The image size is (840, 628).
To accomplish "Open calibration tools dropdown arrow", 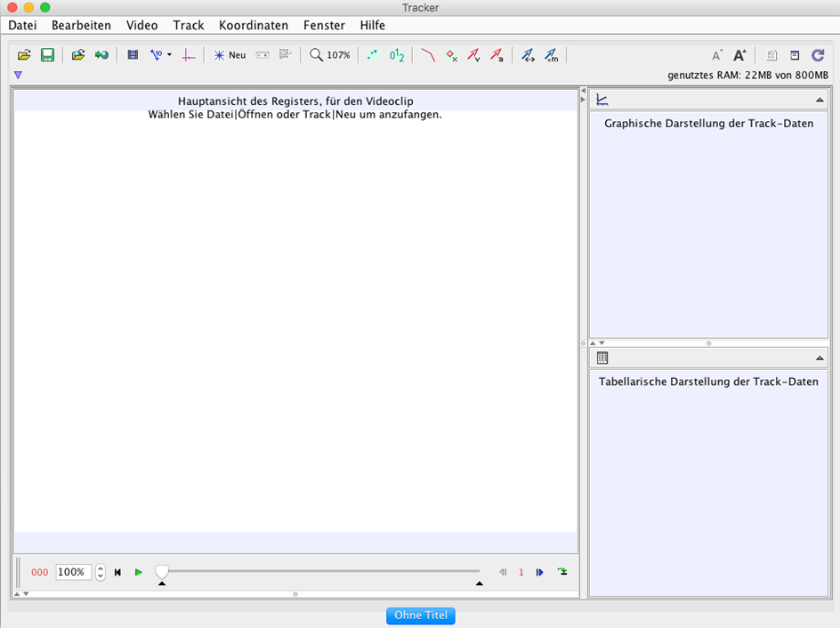I will (169, 54).
